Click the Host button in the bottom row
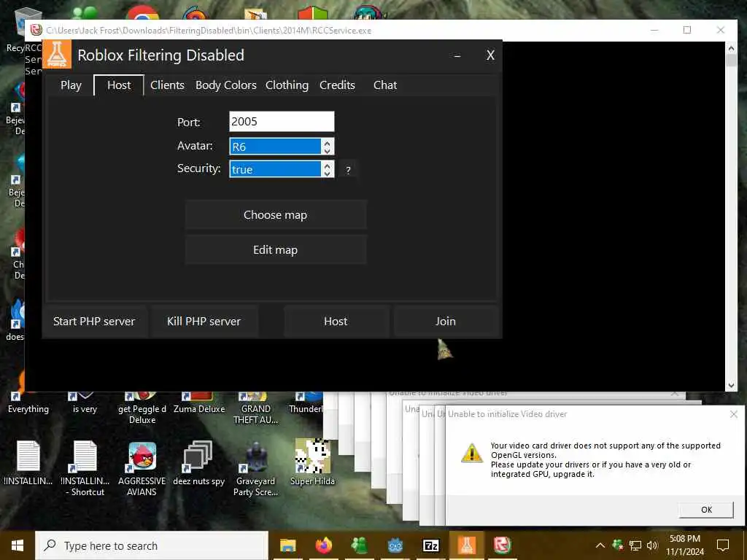Viewport: 747px width, 560px height. [336, 322]
